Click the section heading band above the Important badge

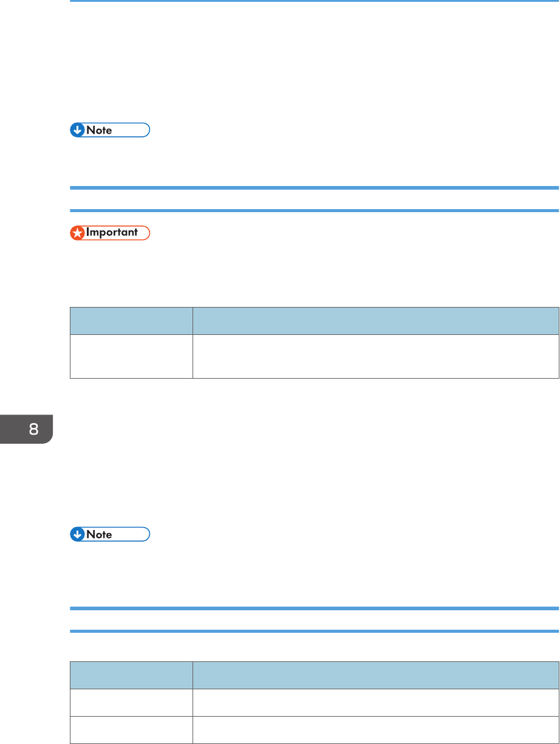pos(314,199)
